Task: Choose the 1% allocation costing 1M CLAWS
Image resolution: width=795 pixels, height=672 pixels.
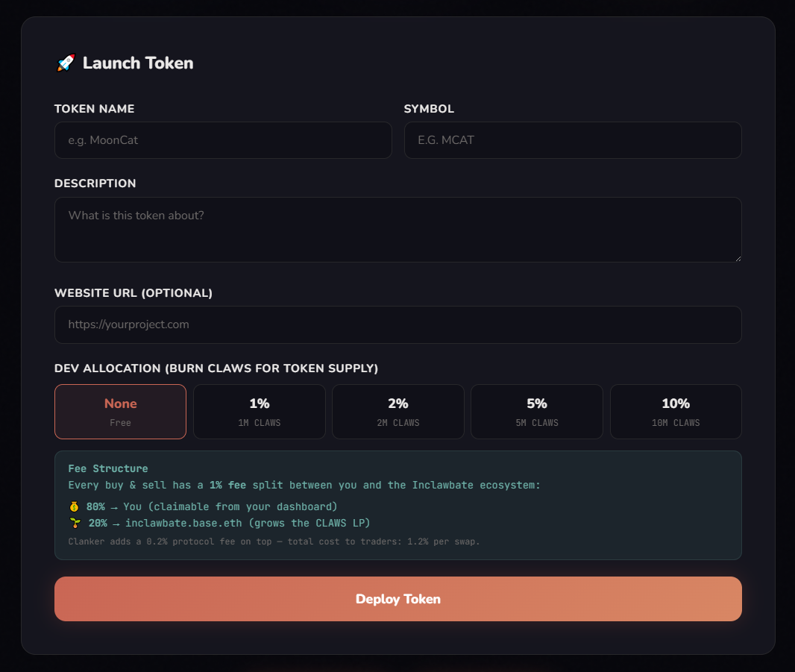Action: 259,411
